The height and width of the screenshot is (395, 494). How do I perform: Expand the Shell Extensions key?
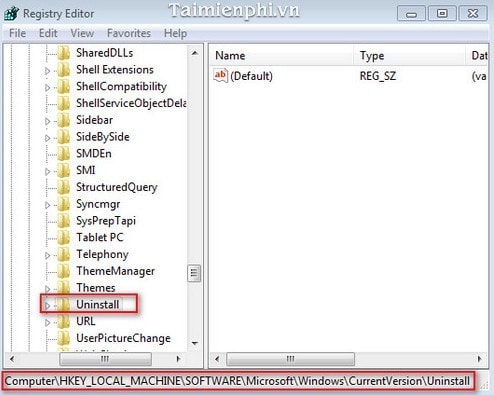click(48, 71)
